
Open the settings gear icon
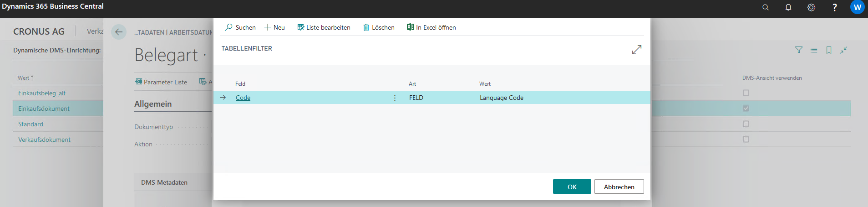tap(811, 7)
